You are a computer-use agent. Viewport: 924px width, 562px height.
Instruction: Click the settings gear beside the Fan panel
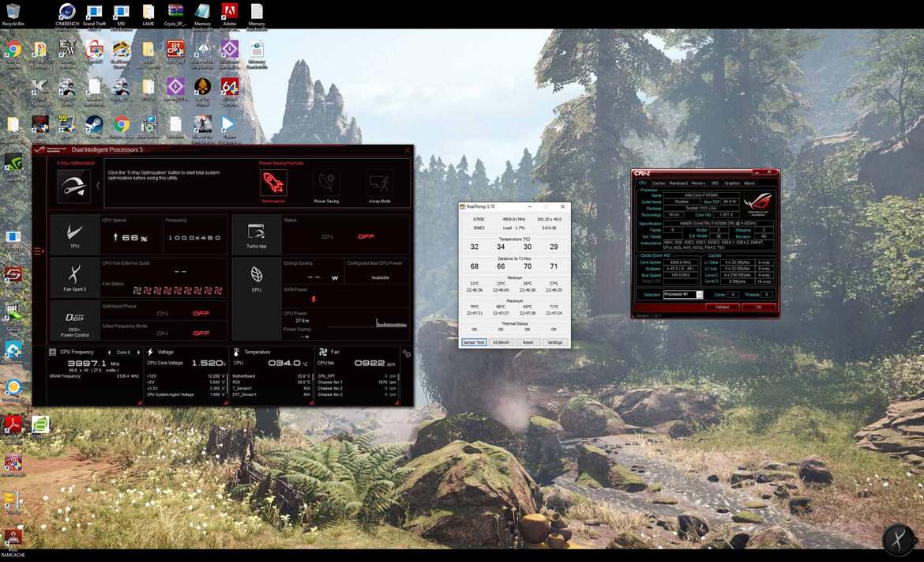pos(407,353)
